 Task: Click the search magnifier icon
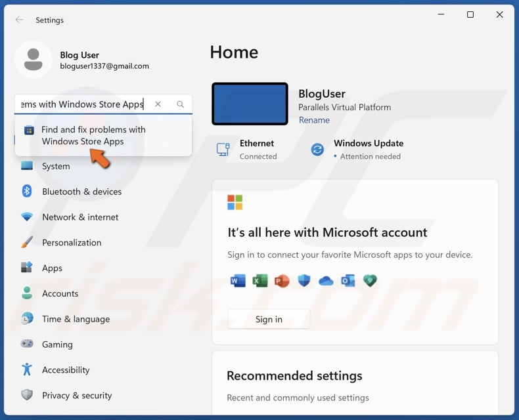[181, 104]
